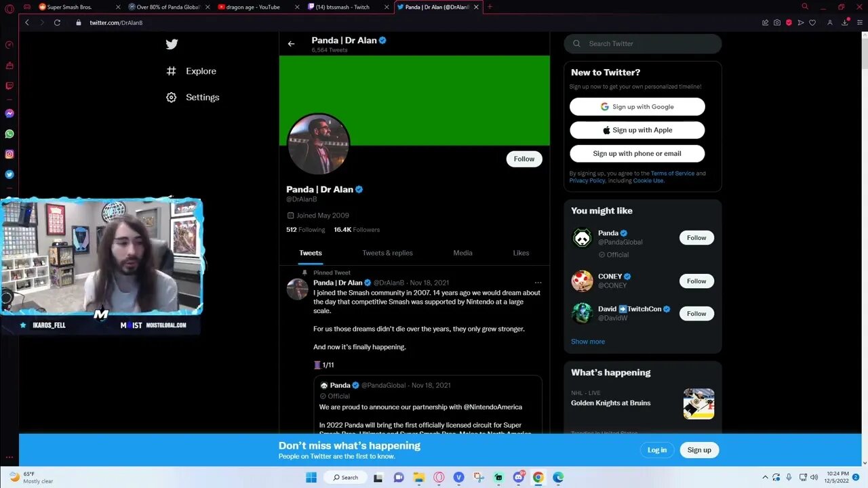Open Microsoft Edge from taskbar
Screen dimensions: 868x488
(558, 477)
